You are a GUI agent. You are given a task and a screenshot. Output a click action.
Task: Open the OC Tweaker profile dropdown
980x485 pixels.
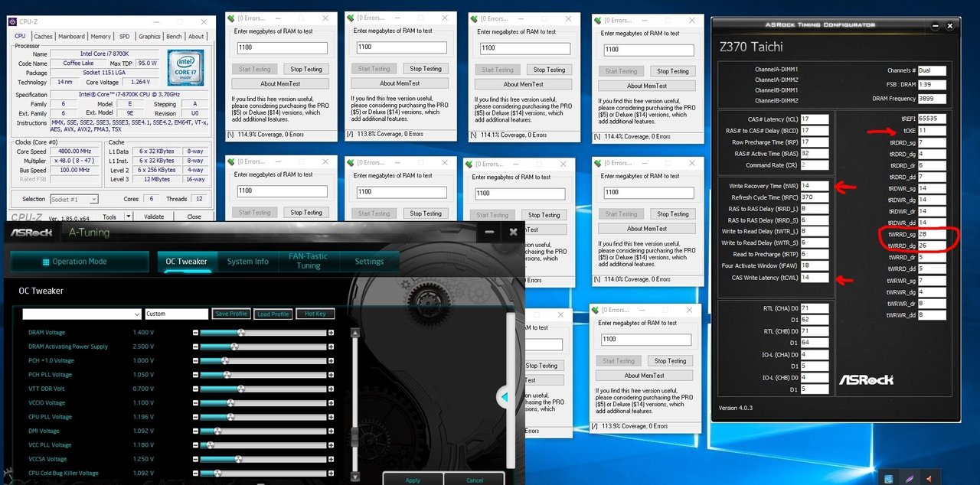tap(137, 314)
